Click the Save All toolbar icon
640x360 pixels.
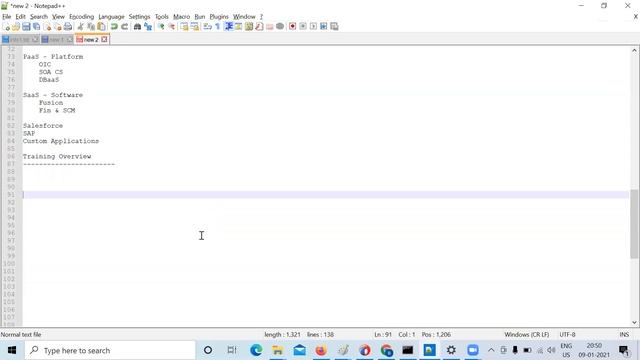point(36,27)
